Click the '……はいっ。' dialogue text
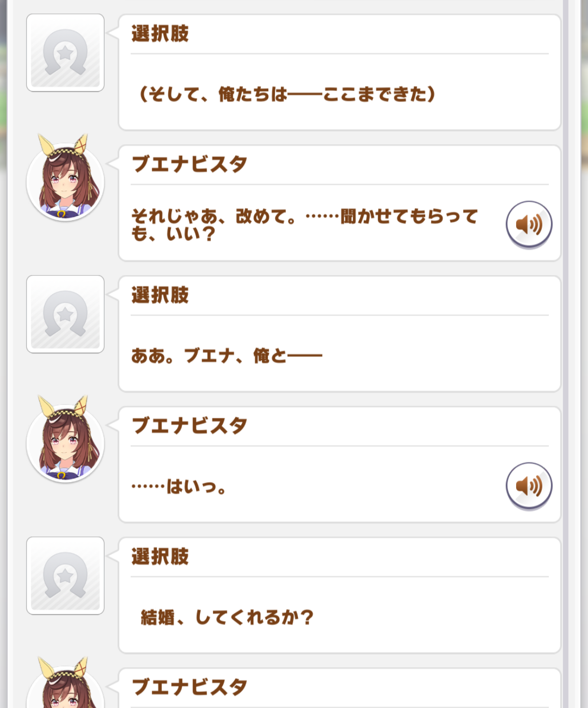Image resolution: width=588 pixels, height=708 pixels. tap(179, 487)
